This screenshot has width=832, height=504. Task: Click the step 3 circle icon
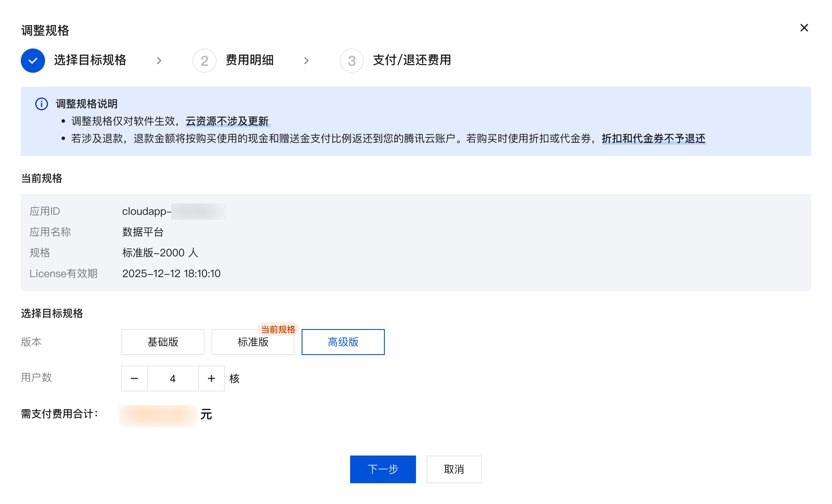(x=351, y=61)
